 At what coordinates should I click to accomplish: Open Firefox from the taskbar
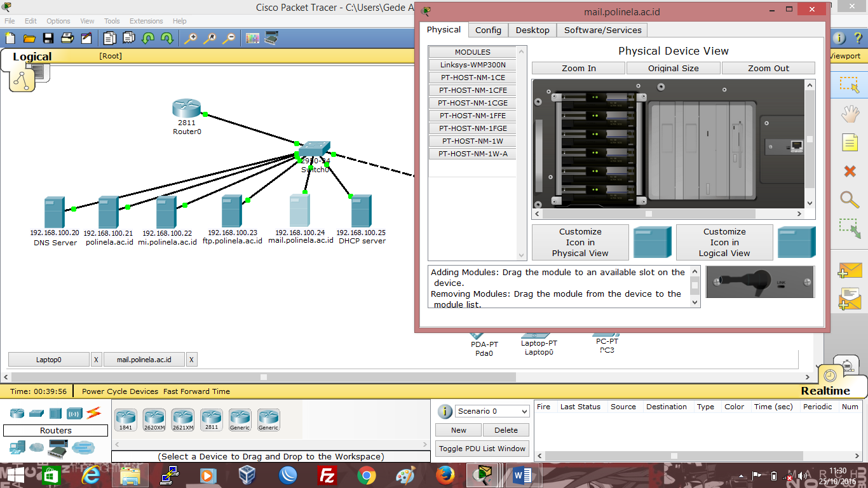445,475
